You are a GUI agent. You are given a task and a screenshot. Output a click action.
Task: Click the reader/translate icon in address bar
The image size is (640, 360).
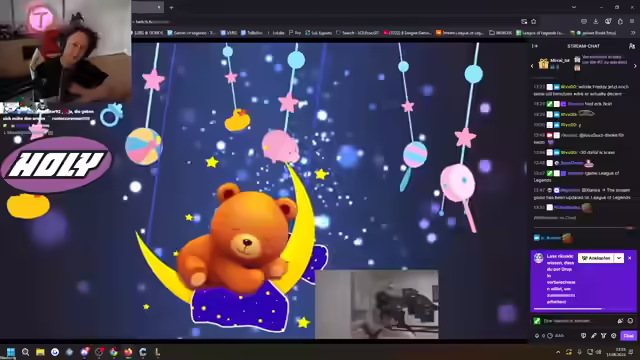(524, 22)
